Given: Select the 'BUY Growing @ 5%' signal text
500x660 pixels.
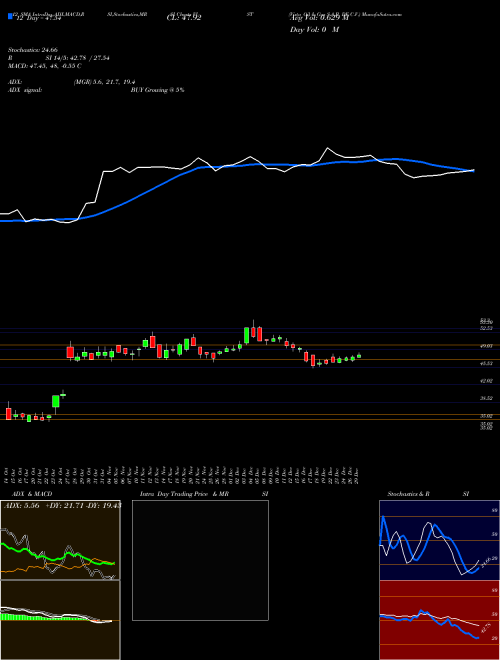Looking at the screenshot, I should coord(157,90).
